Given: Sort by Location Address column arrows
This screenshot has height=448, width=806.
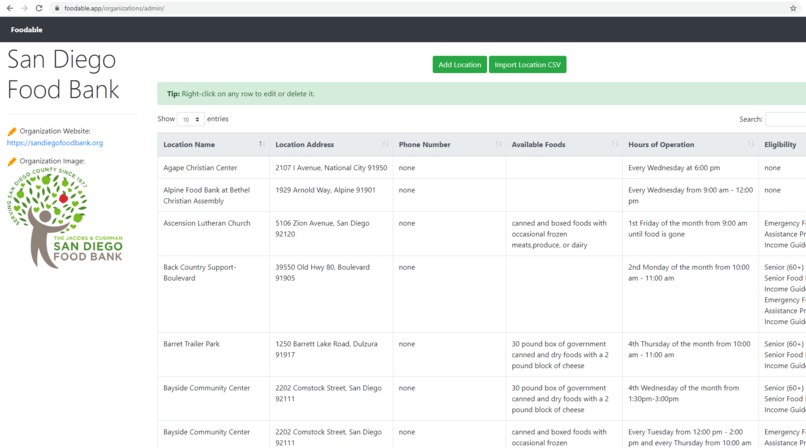Looking at the screenshot, I should click(386, 144).
